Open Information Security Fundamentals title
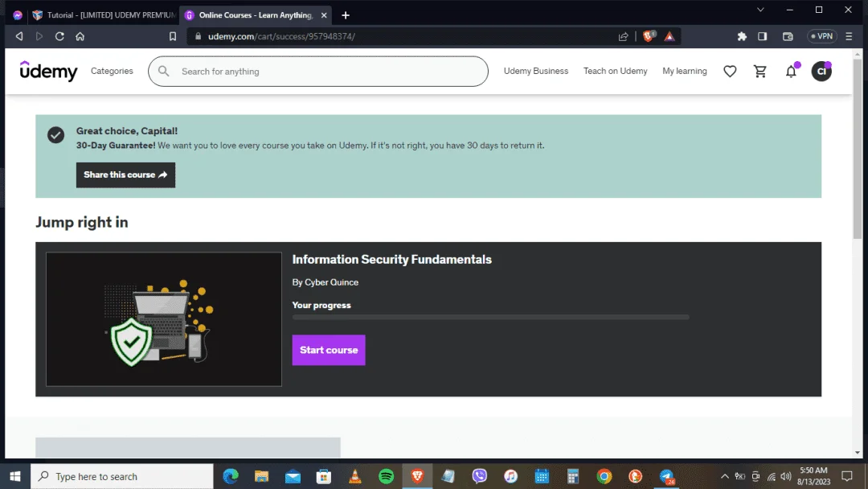 pyautogui.click(x=392, y=259)
